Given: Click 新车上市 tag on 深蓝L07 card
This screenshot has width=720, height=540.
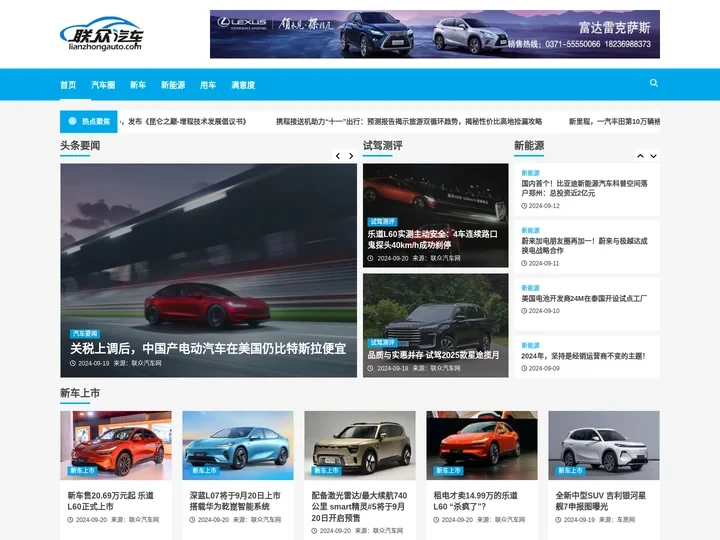Looking at the screenshot, I should click(x=204, y=470).
